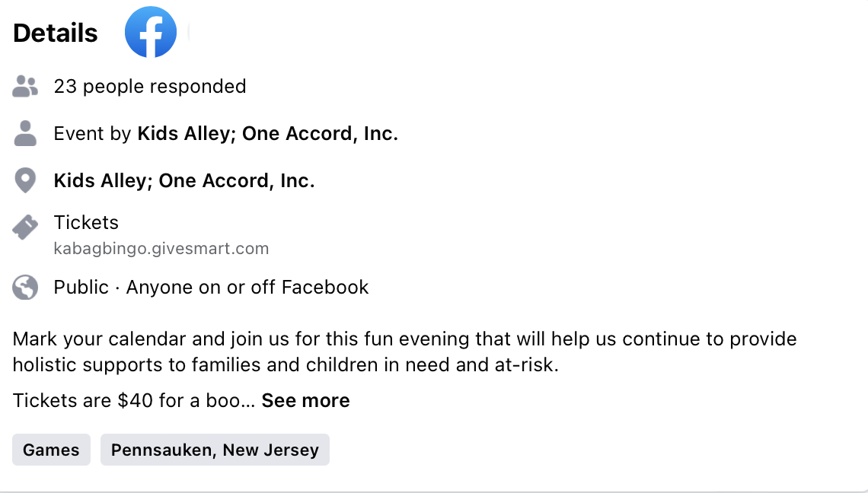
Task: Select the Games category tag
Action: [x=51, y=450]
